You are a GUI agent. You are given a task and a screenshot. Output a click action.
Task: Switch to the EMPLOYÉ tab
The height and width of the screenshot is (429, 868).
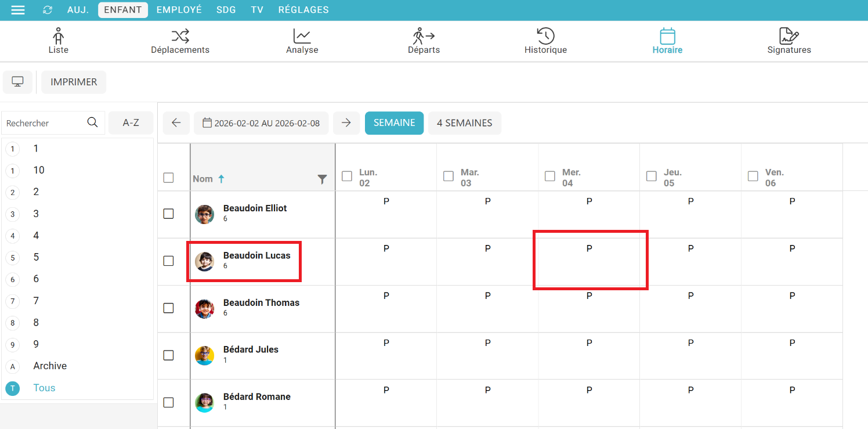coord(179,10)
